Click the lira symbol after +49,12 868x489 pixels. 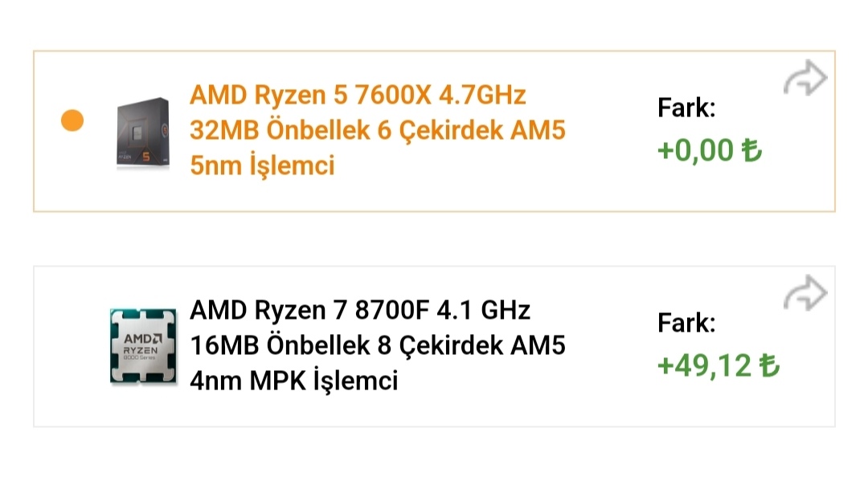click(770, 365)
